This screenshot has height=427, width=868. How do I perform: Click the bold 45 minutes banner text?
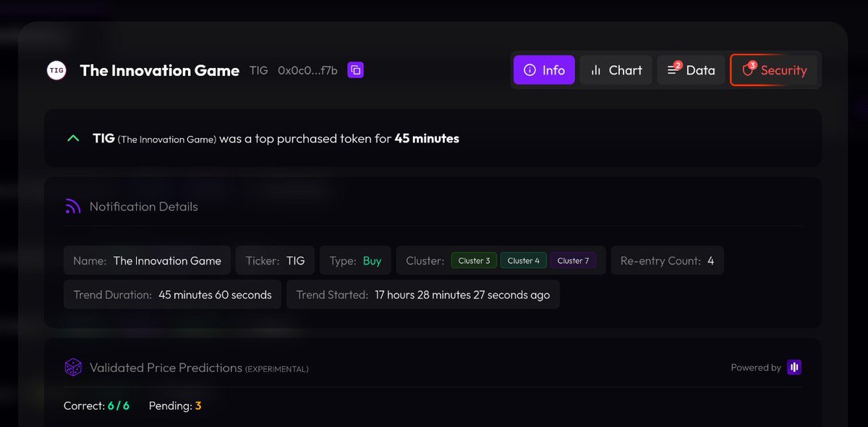pos(427,138)
